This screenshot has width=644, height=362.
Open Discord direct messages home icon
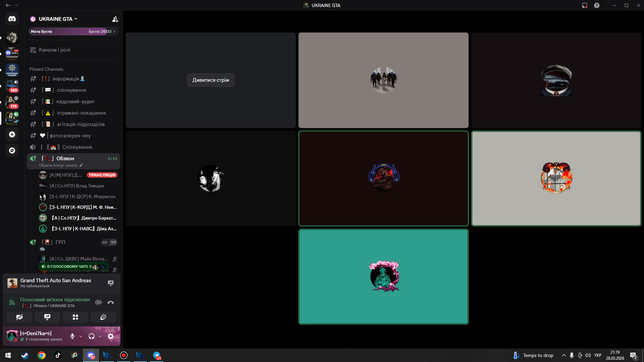pos(12,19)
